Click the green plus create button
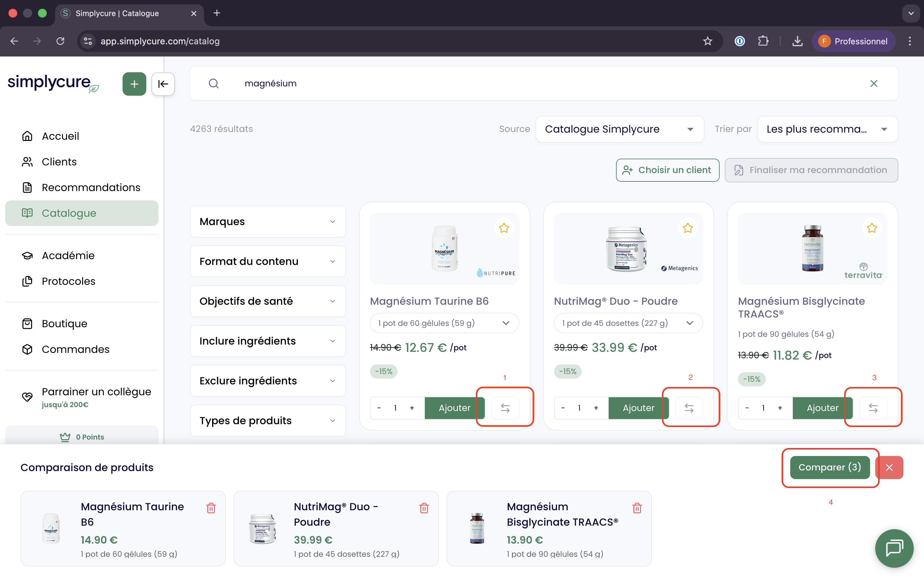The height and width of the screenshot is (578, 924). click(134, 84)
